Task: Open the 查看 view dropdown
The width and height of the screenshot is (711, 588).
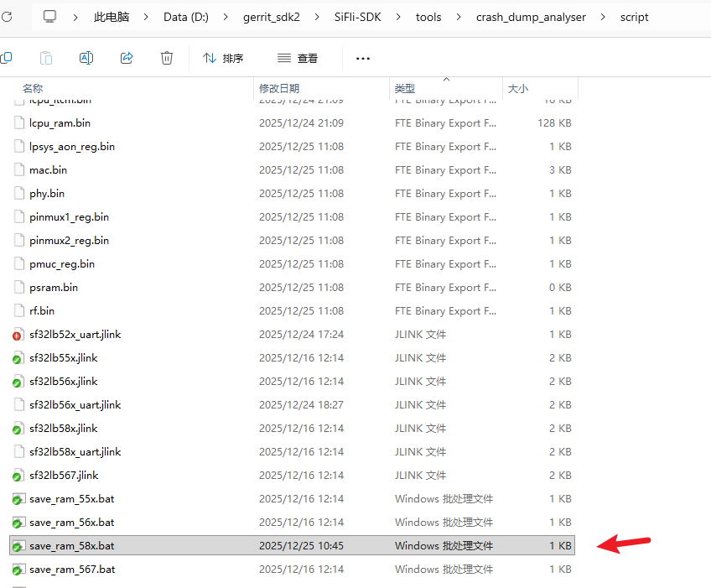Action: [298, 59]
